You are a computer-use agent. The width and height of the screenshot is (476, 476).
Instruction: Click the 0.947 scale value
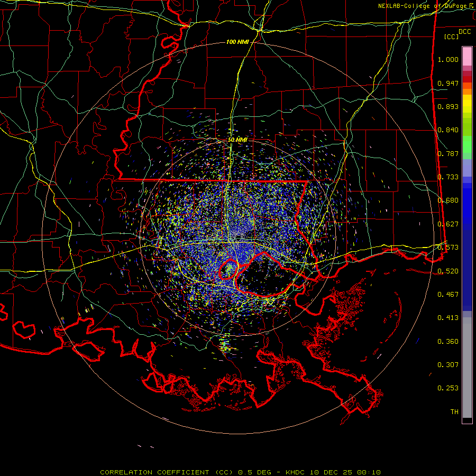448,83
